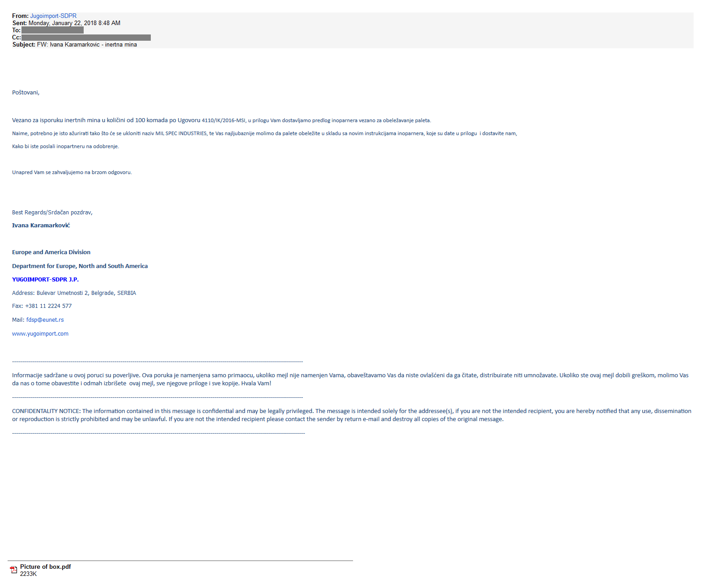Viewport: 707px width, 588px height.
Task: Click the Jugoimport-SDPR sender name
Action: click(53, 16)
